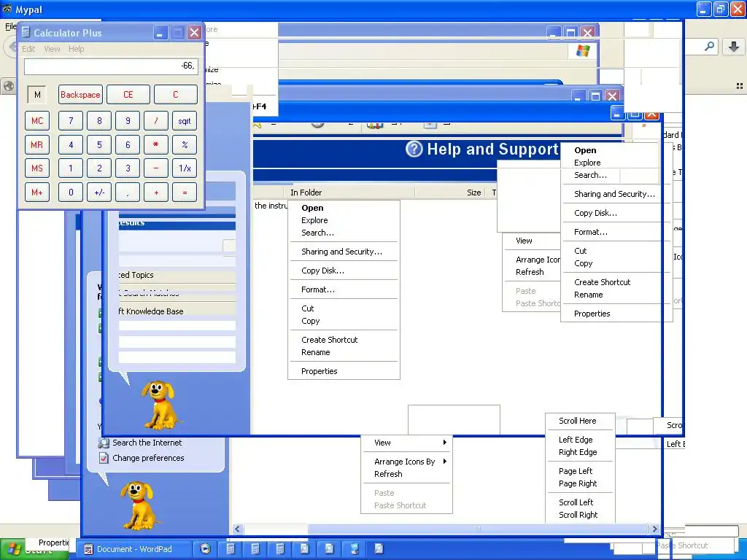Click calculator digit 4
Viewport: 747px width, 560px height.
pyautogui.click(x=71, y=145)
